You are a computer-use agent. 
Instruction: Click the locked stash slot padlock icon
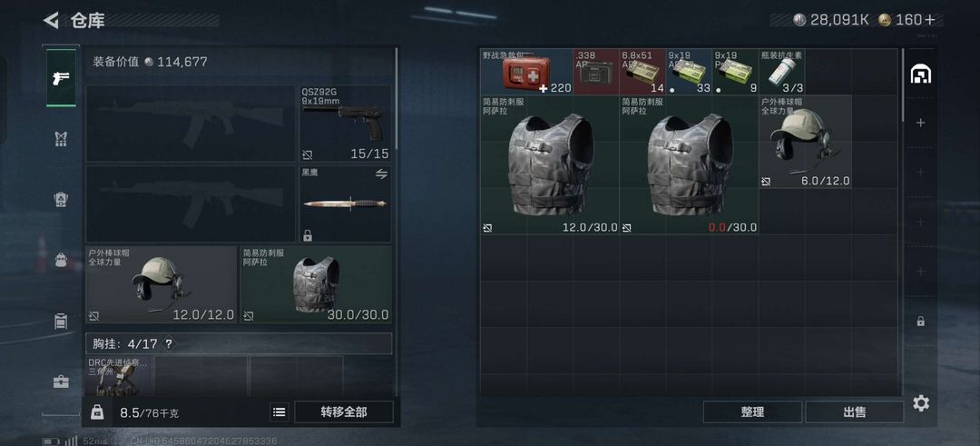921,322
